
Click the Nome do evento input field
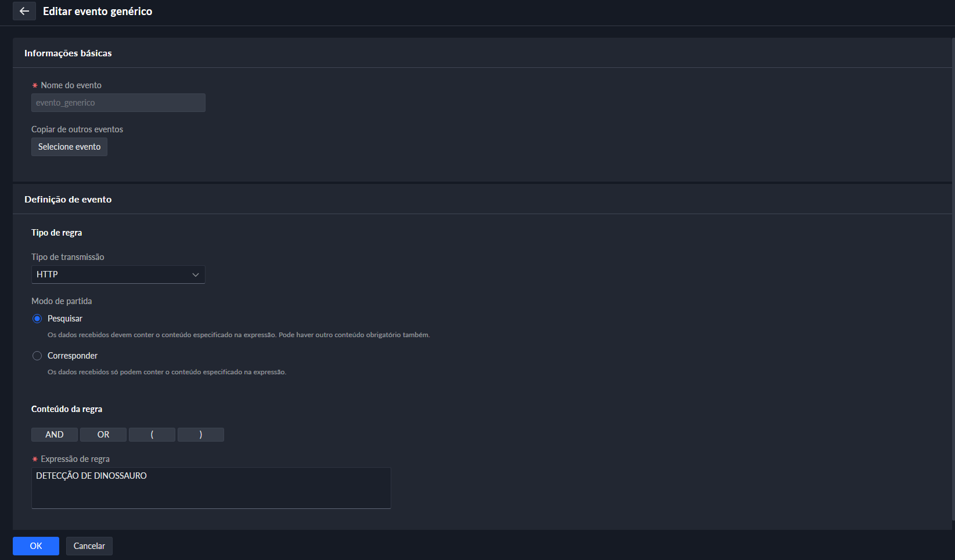click(118, 103)
